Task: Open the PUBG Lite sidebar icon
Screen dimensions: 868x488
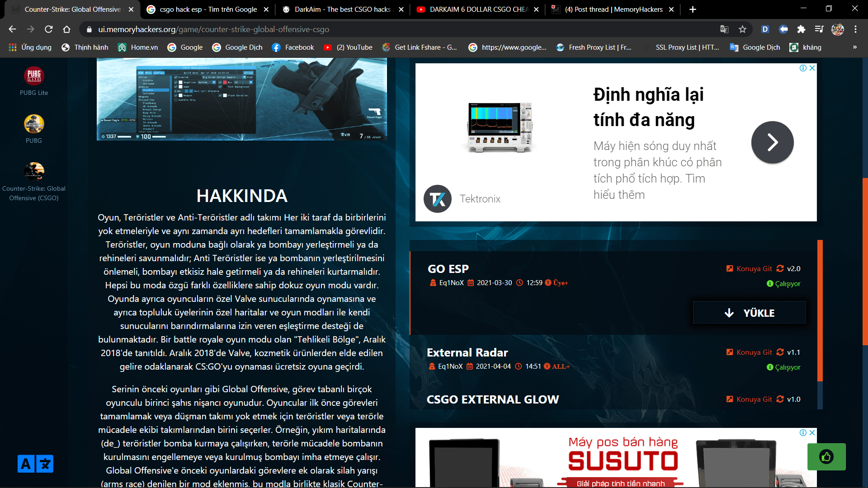Action: click(x=34, y=76)
